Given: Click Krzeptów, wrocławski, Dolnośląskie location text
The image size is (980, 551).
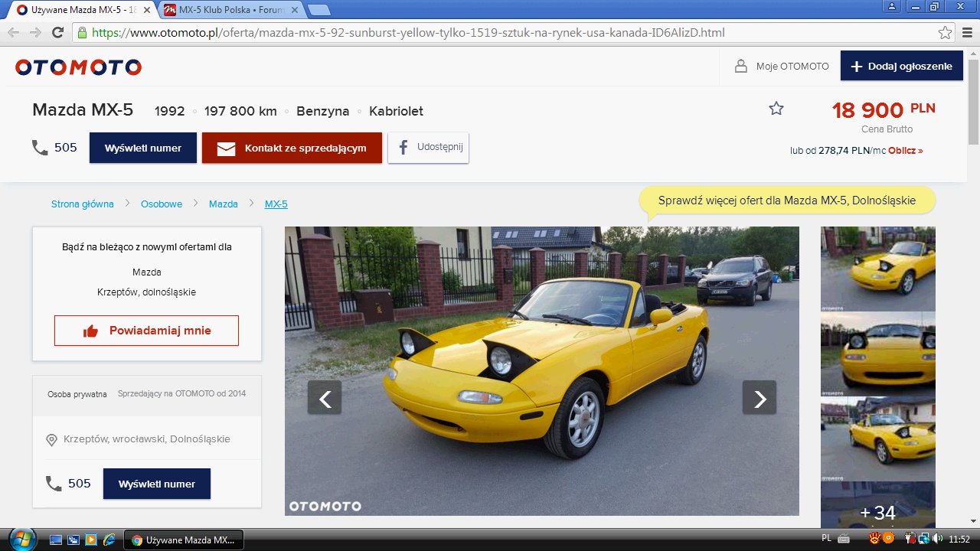Looking at the screenshot, I should [x=147, y=439].
